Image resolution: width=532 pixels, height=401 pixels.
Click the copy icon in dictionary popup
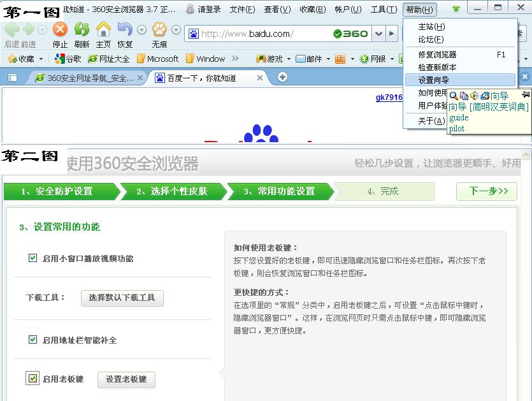tap(464, 96)
